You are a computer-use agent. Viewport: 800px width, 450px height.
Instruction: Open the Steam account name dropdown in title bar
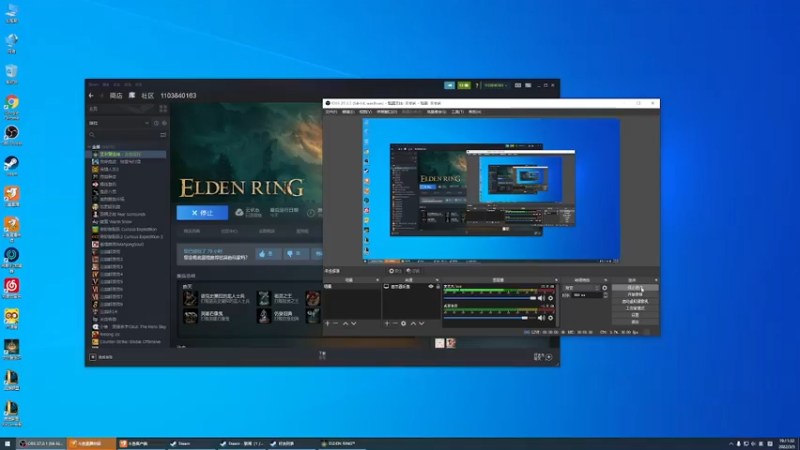click(x=494, y=85)
